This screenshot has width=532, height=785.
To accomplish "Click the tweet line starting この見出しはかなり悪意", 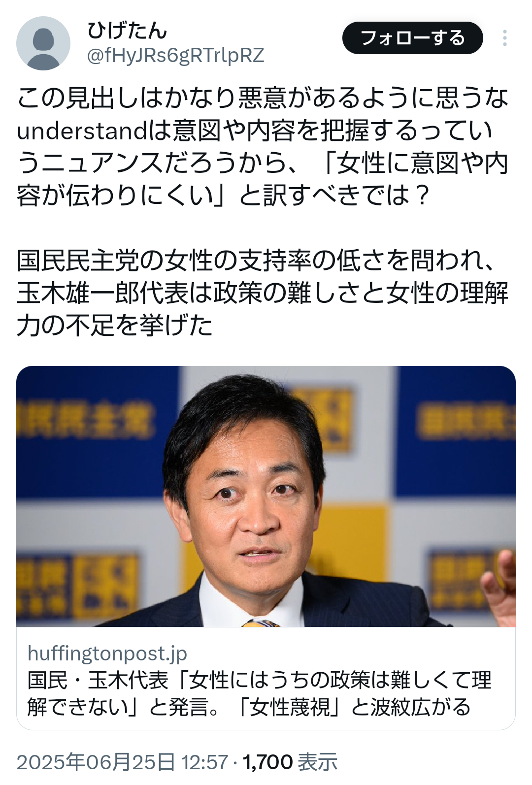I will point(263,98).
